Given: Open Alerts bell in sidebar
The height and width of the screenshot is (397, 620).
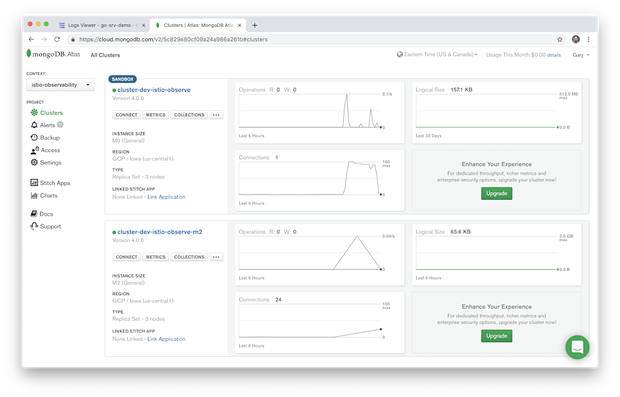Looking at the screenshot, I should click(47, 125).
